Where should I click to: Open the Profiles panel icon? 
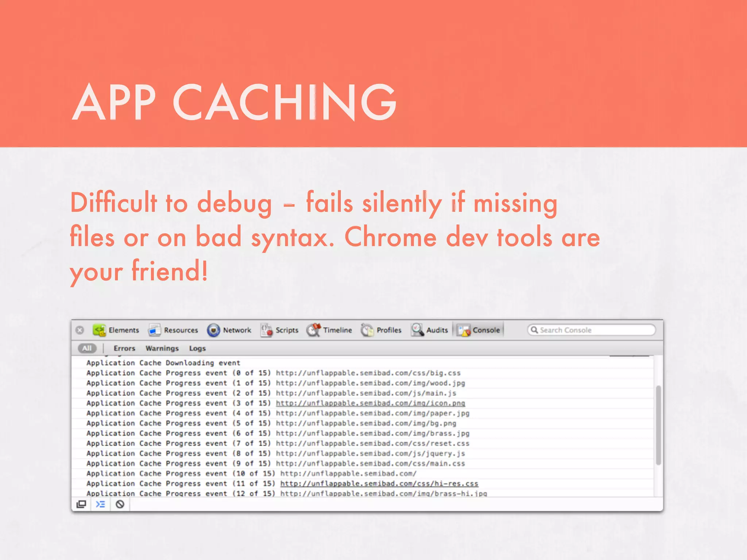pyautogui.click(x=367, y=330)
